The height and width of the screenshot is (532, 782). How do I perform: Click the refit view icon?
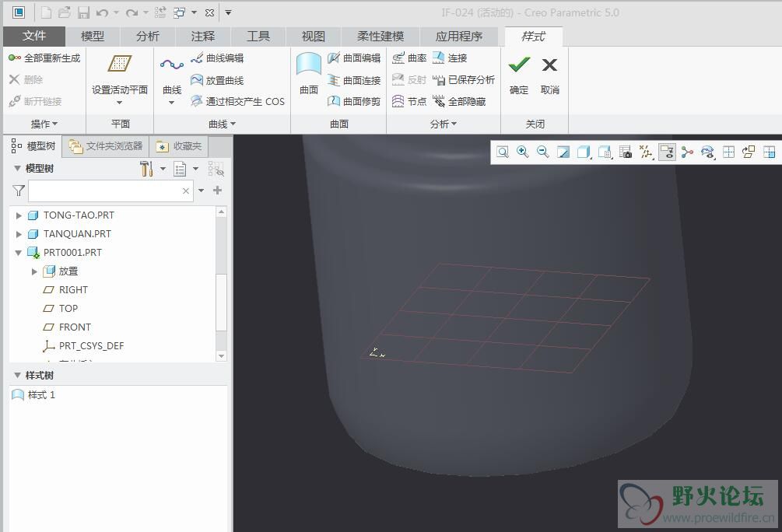(x=503, y=152)
